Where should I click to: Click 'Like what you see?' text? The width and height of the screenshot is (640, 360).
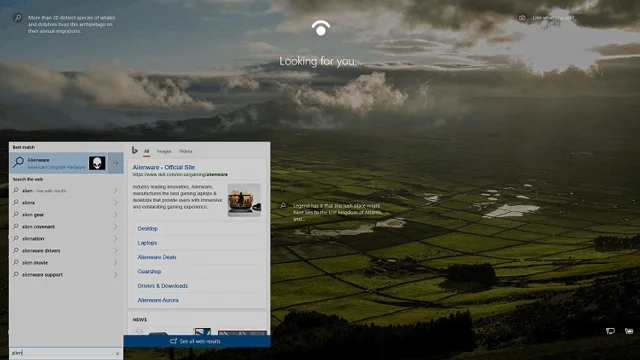coord(553,18)
